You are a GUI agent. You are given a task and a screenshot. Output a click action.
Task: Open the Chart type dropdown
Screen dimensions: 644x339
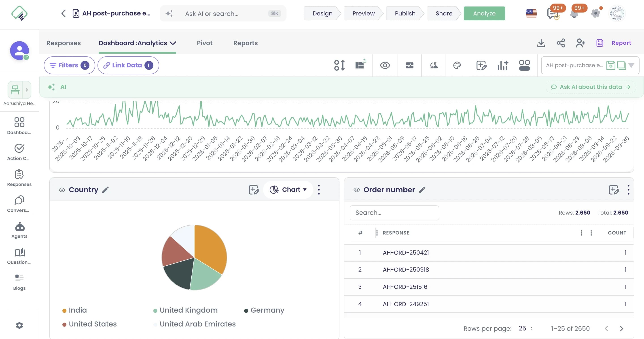point(288,190)
